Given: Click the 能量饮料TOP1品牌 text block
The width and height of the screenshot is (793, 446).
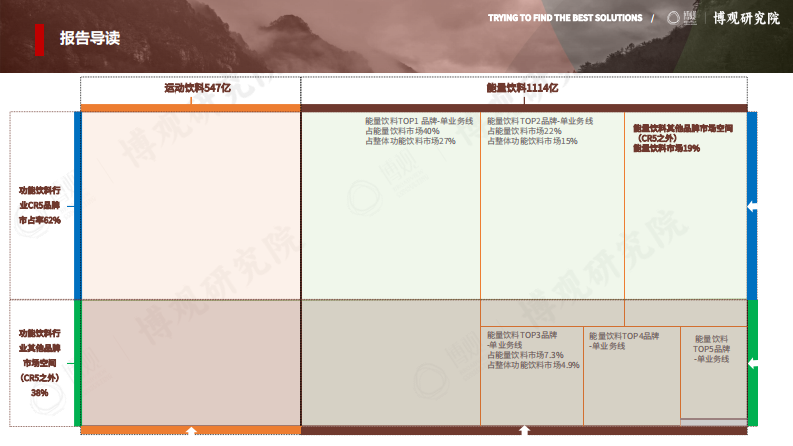Looking at the screenshot, I should (418, 131).
